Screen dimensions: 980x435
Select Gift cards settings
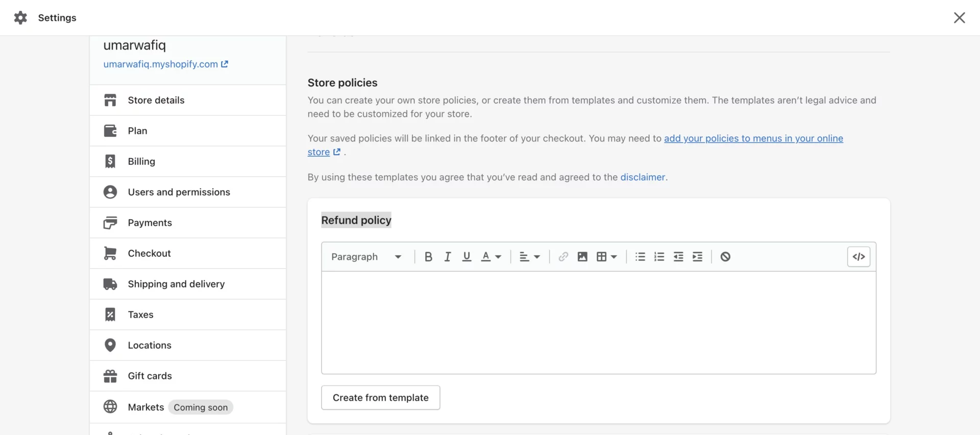(x=188, y=376)
